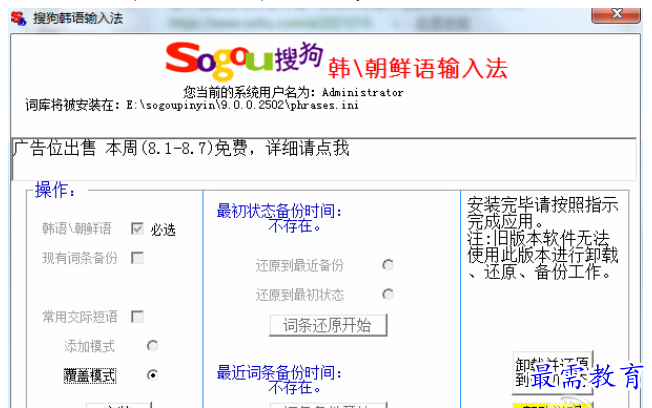This screenshot has height=408, width=652.
Task: Click the 搜狗韩语输入法 window title text
Action: [x=78, y=18]
